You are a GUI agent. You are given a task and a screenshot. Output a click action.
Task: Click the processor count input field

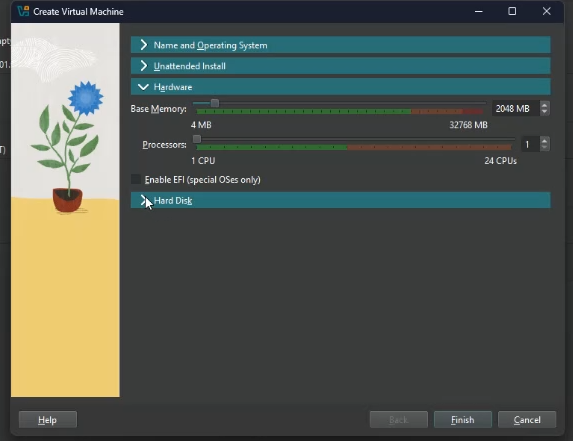coord(531,144)
